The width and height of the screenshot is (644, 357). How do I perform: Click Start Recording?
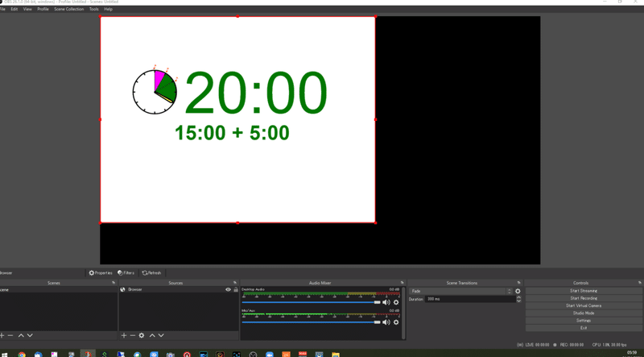click(x=584, y=298)
